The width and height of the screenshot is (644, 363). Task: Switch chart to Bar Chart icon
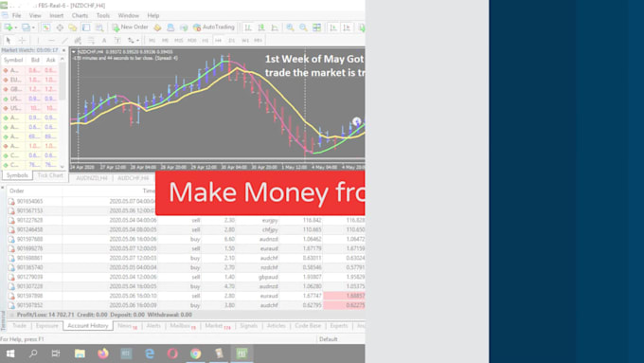[248, 27]
